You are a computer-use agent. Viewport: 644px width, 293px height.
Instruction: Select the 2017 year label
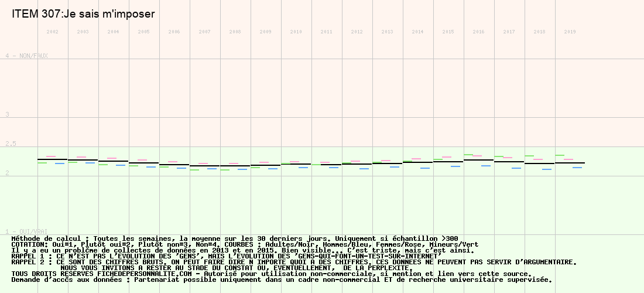pos(509,32)
